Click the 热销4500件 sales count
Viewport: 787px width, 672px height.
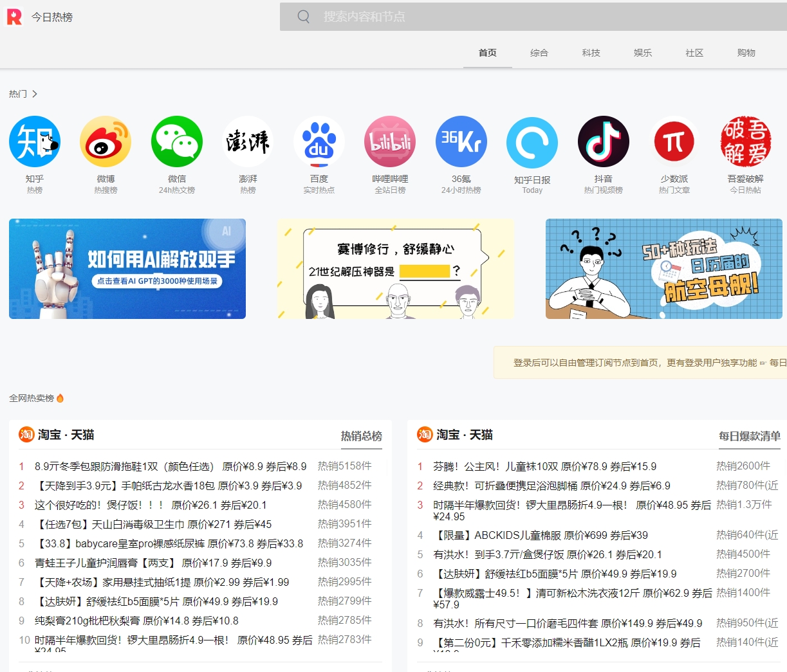point(743,554)
